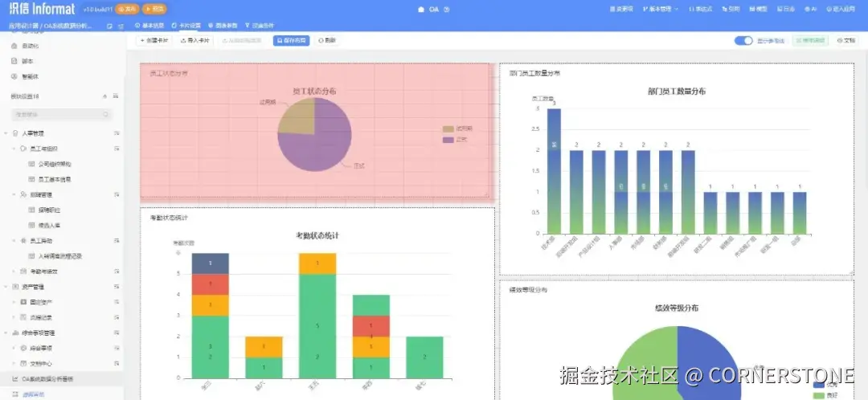The width and height of the screenshot is (868, 400).
Task: Expand the 固定资产 tree node
Action: click(x=14, y=302)
